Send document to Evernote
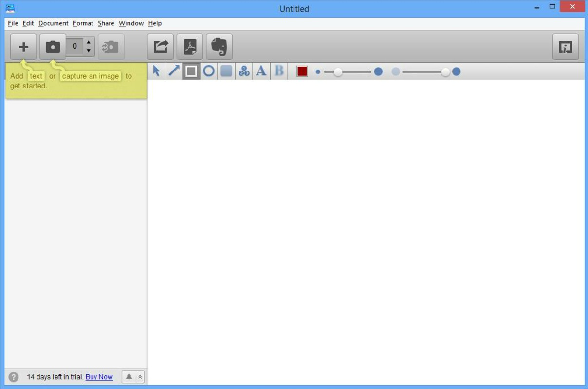 [x=219, y=47]
